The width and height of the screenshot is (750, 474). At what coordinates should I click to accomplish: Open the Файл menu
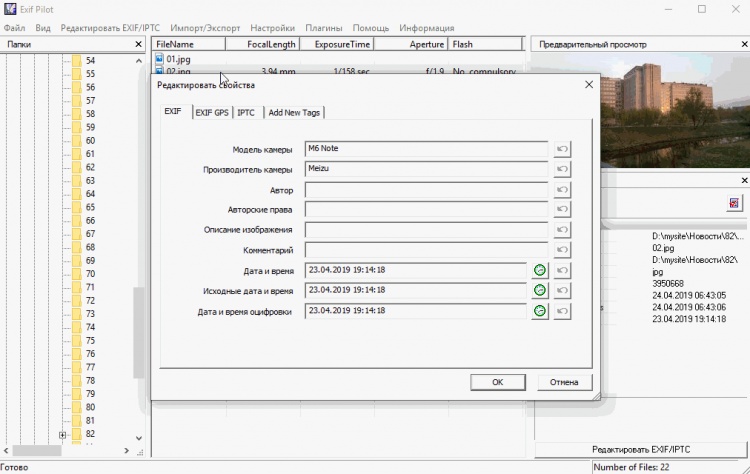tap(15, 28)
